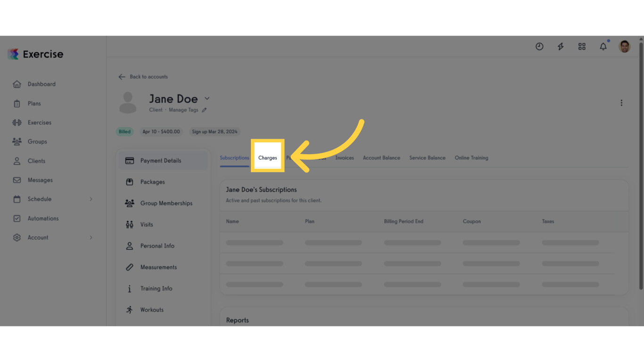Open the user profile avatar
644x362 pixels.
point(625,47)
